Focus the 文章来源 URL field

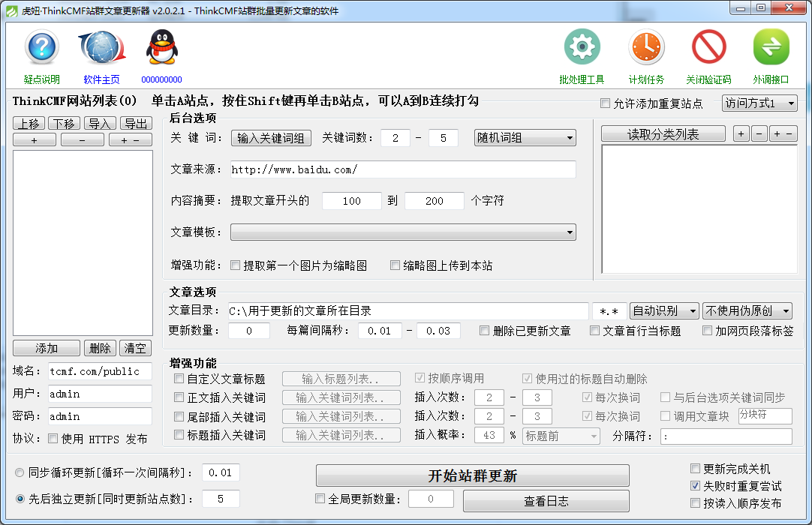pos(404,169)
